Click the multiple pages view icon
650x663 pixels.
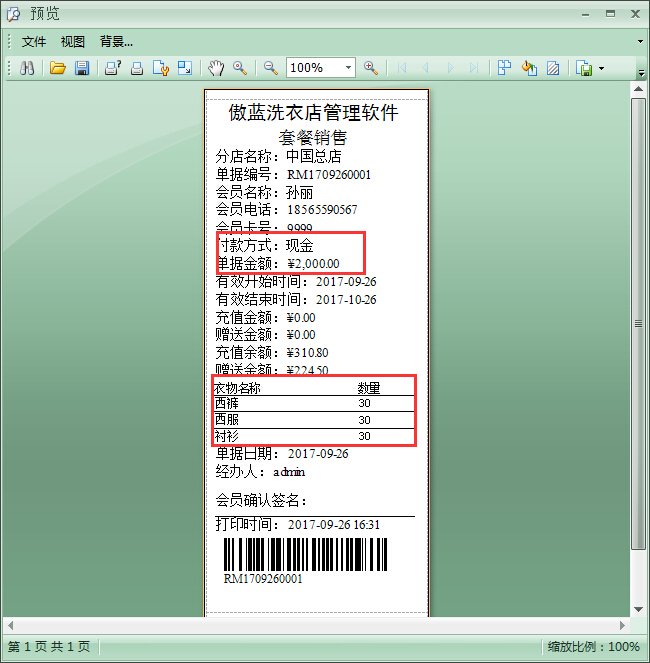click(x=504, y=68)
